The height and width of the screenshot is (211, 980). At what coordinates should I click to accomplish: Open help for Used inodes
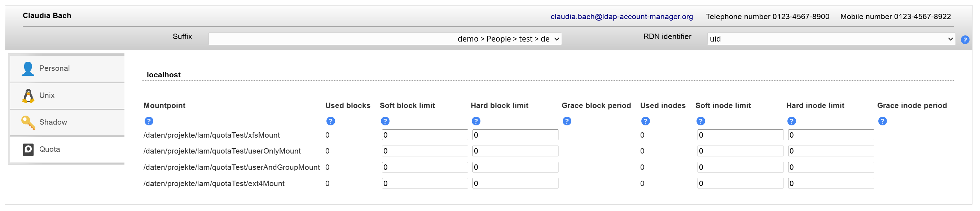tap(646, 121)
